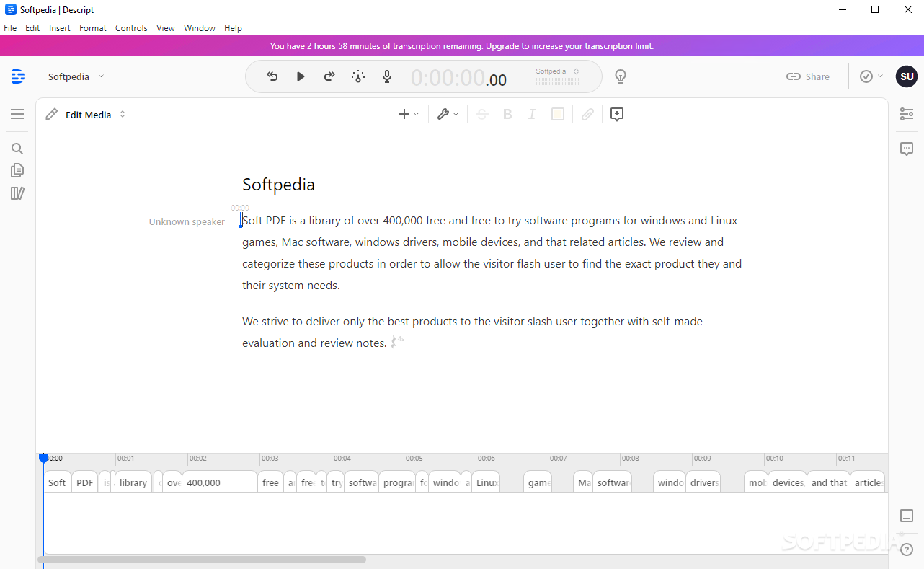Open the Format menu
The height and width of the screenshot is (569, 924).
[x=93, y=28]
